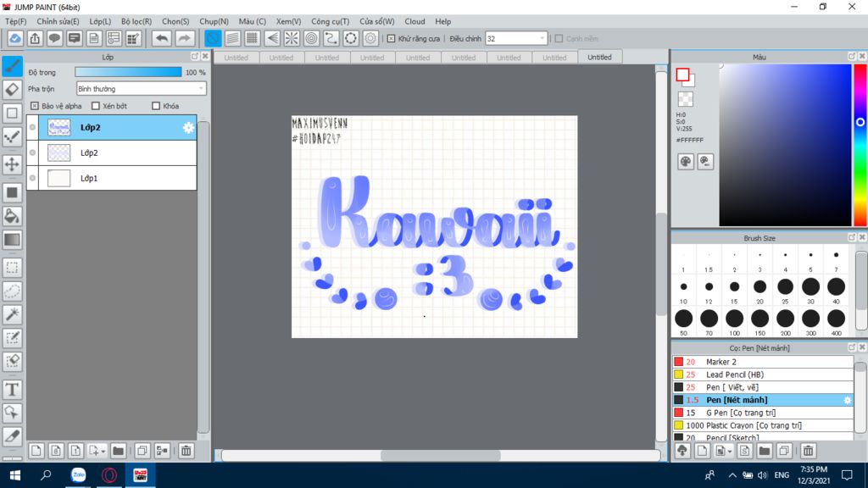Show hidden system tray icons chevron
The height and width of the screenshot is (488, 868).
[732, 475]
